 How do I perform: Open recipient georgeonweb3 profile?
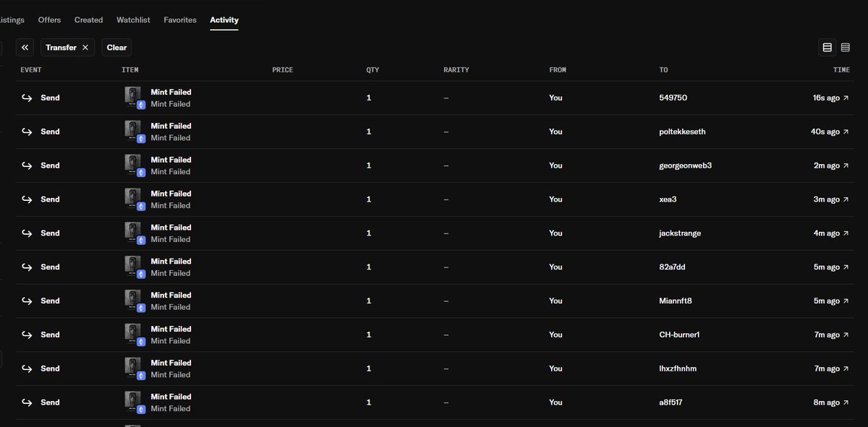click(x=686, y=165)
